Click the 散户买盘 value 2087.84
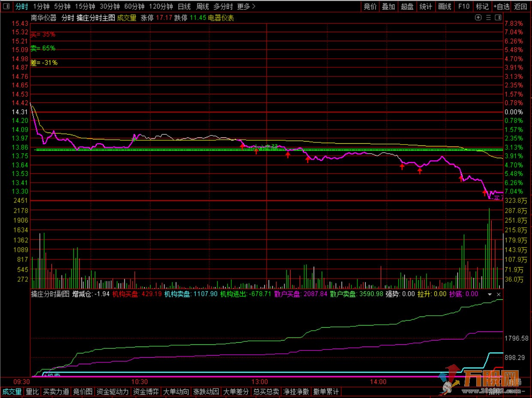Screen dimensions: 532x398 pos(315,294)
